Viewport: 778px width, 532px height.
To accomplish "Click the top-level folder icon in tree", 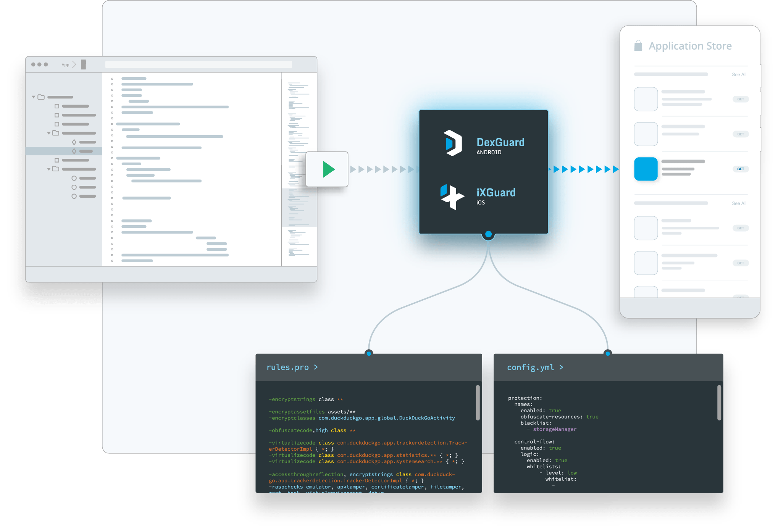I will coord(41,97).
